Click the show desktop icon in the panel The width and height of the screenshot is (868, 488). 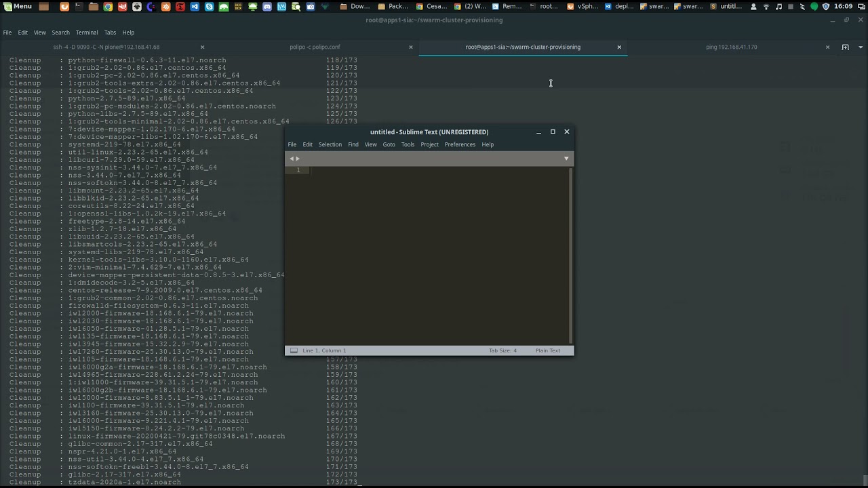coord(44,6)
